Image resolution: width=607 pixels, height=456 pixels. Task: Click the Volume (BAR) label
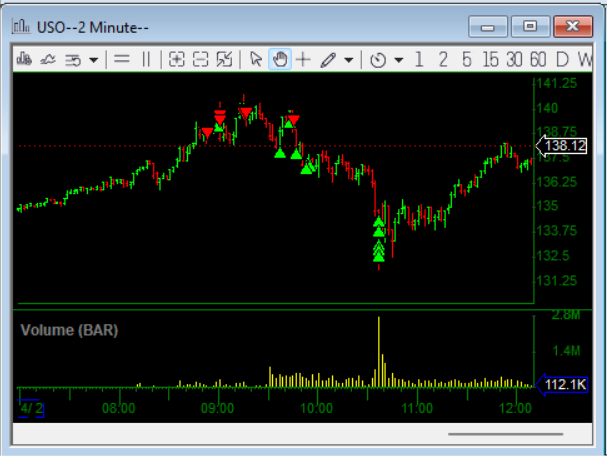pos(69,330)
